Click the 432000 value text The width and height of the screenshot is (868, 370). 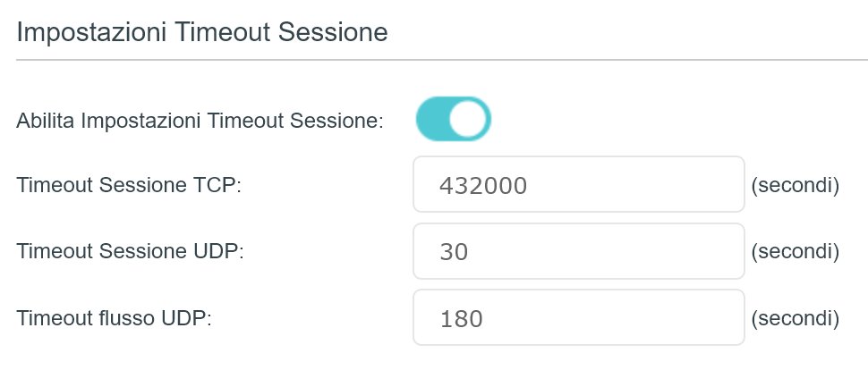point(483,186)
